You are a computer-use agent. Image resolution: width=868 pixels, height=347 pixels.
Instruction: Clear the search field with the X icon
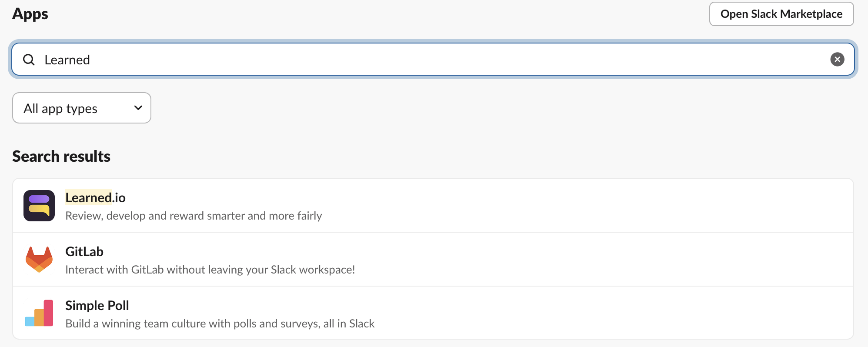click(x=837, y=59)
